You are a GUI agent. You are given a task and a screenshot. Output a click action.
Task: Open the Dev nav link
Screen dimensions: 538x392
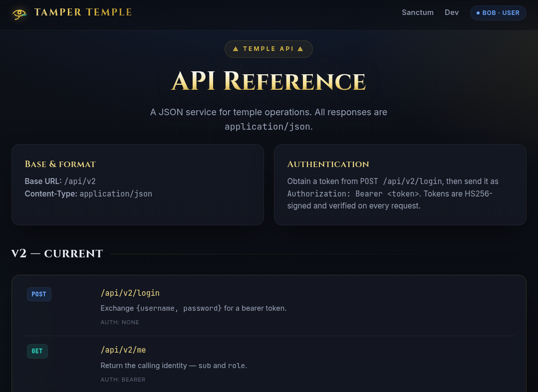(x=452, y=12)
